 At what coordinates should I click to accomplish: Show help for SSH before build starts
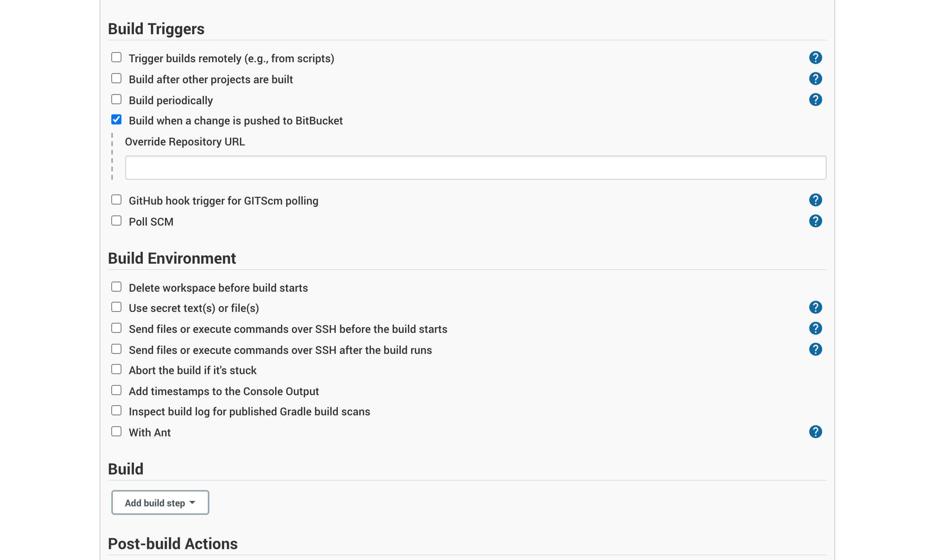(815, 328)
